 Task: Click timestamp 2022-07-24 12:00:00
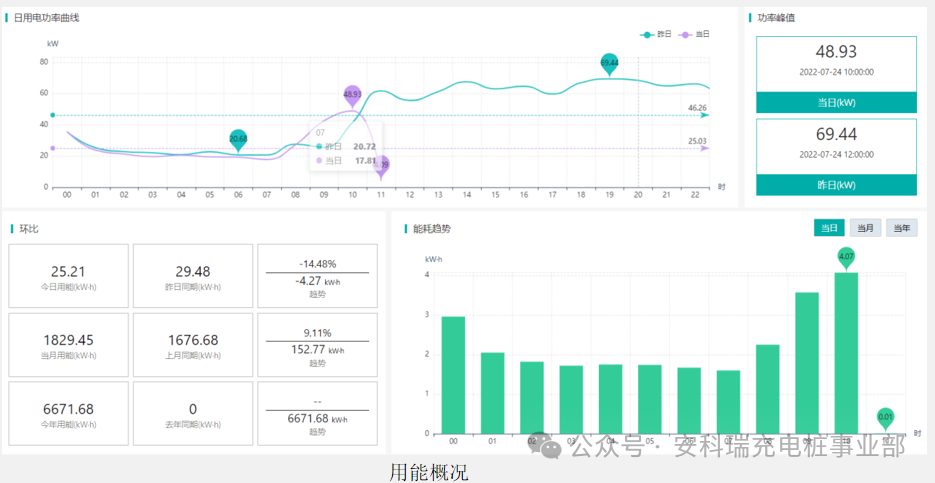[836, 154]
